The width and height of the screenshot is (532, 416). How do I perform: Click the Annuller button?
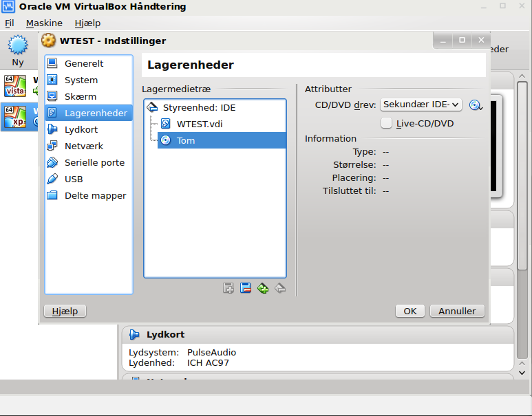point(457,311)
